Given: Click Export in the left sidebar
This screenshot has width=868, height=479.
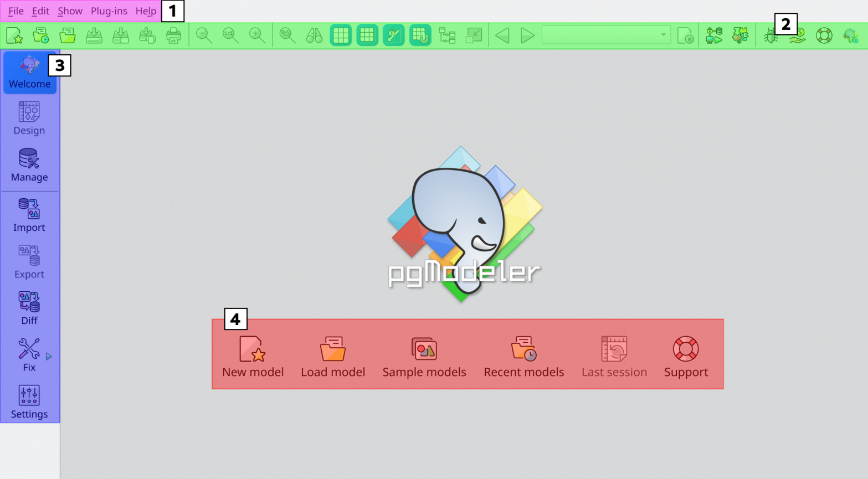Looking at the screenshot, I should coord(30,262).
